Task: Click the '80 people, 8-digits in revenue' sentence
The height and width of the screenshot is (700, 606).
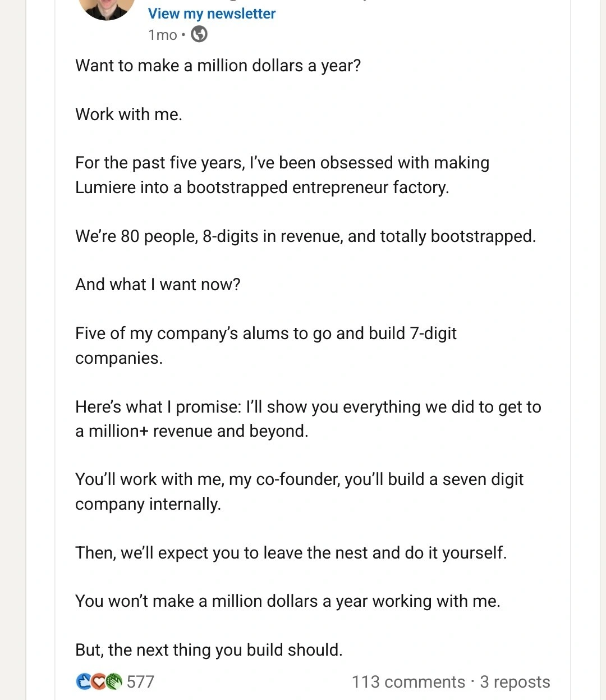Action: [x=305, y=236]
